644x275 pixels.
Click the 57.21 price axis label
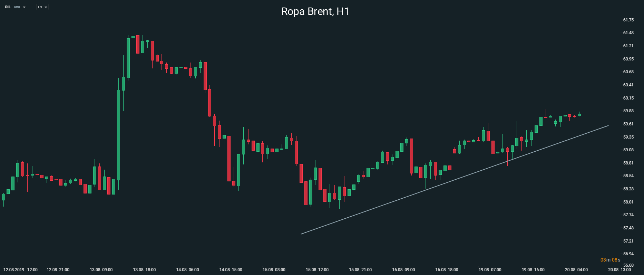coord(628,241)
